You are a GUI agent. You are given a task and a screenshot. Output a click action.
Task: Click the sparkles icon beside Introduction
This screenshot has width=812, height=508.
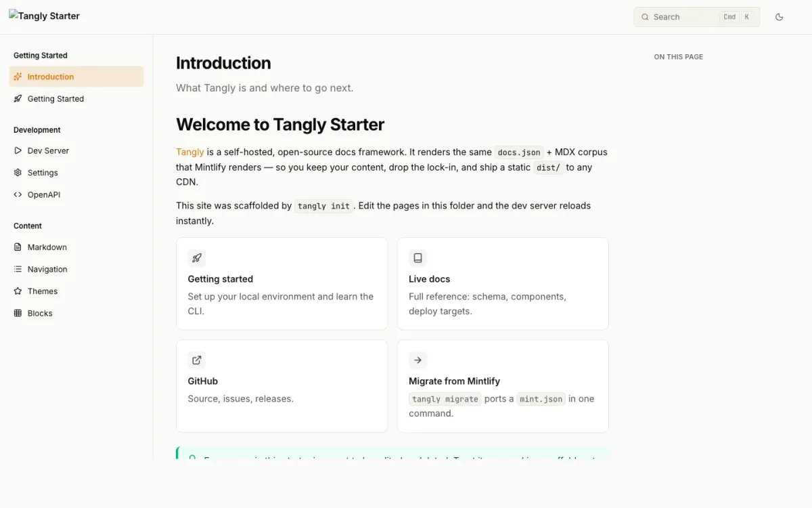(x=18, y=77)
